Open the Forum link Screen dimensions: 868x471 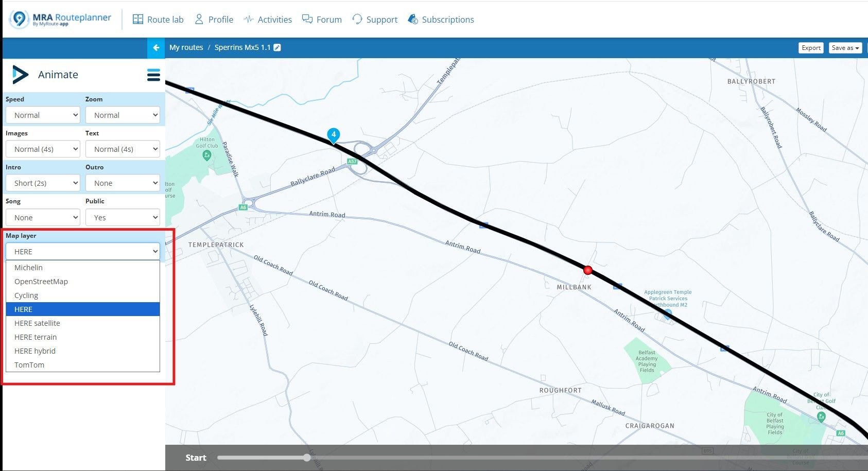click(x=322, y=20)
